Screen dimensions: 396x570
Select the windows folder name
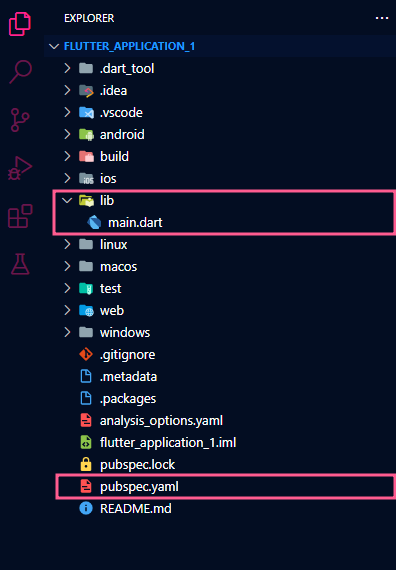[125, 332]
